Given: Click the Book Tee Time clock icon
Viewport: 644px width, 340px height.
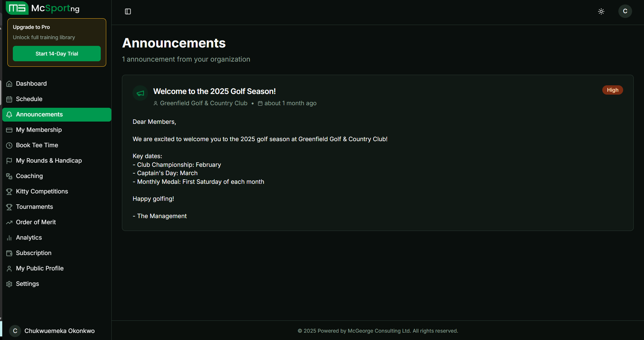Looking at the screenshot, I should 9,145.
